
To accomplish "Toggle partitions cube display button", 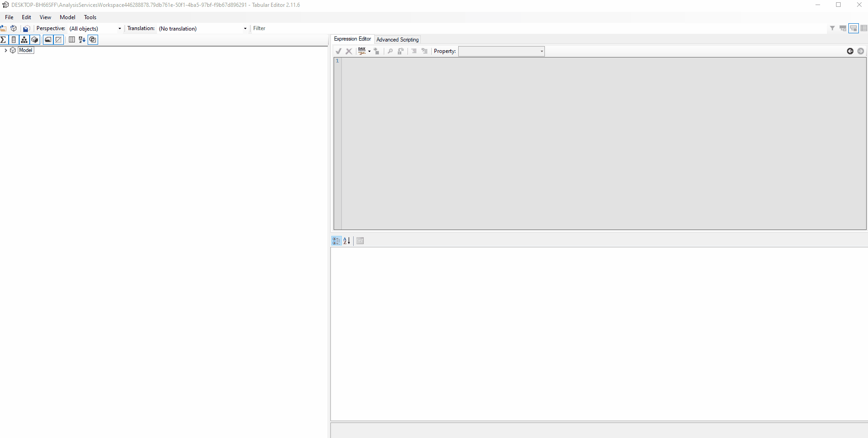I will coord(35,40).
